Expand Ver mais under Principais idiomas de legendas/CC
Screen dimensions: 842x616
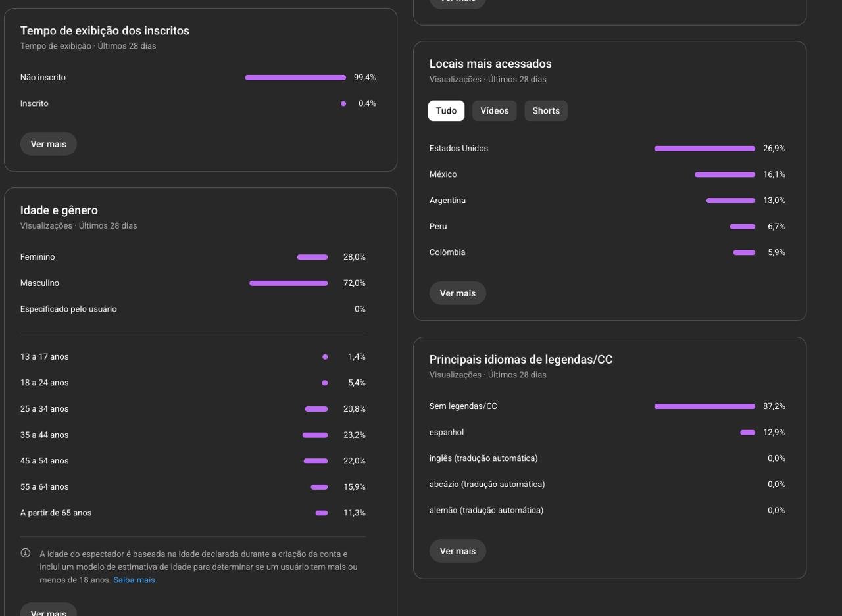tap(457, 551)
